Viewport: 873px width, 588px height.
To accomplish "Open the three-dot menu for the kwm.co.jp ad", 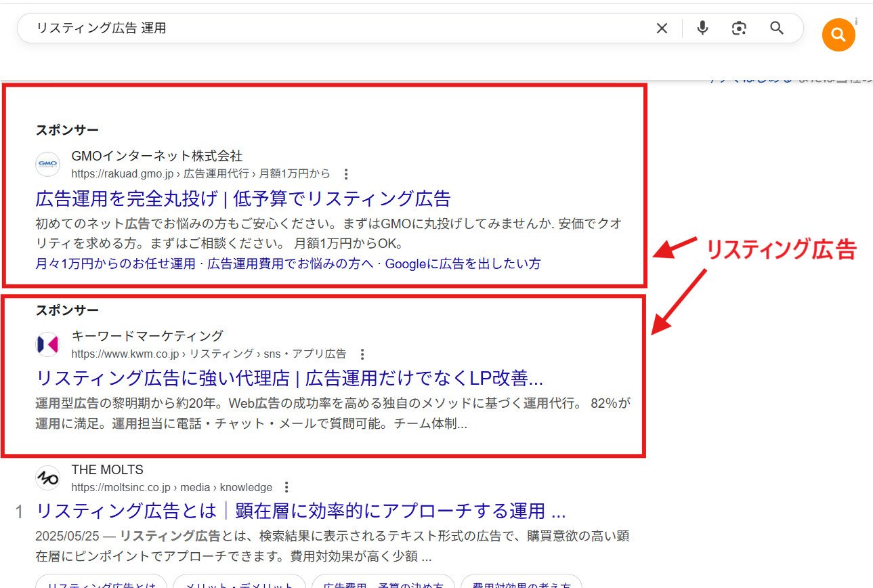I will (362, 354).
